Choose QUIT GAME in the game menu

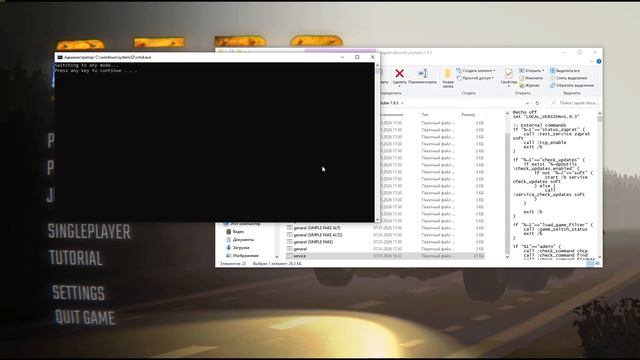click(x=85, y=317)
